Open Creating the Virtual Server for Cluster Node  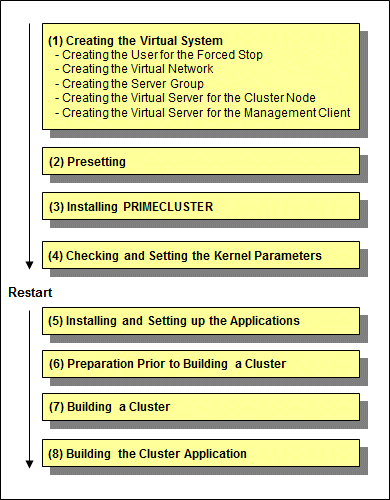185,98
